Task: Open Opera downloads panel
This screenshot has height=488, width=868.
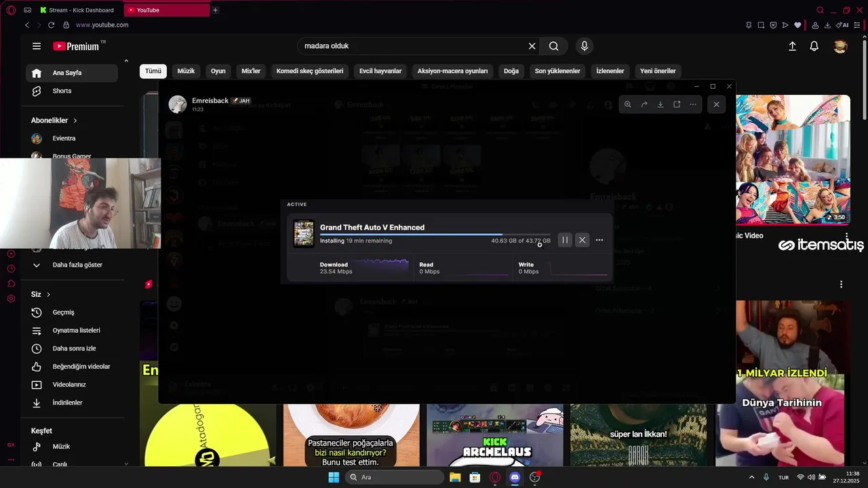Action: (827, 25)
